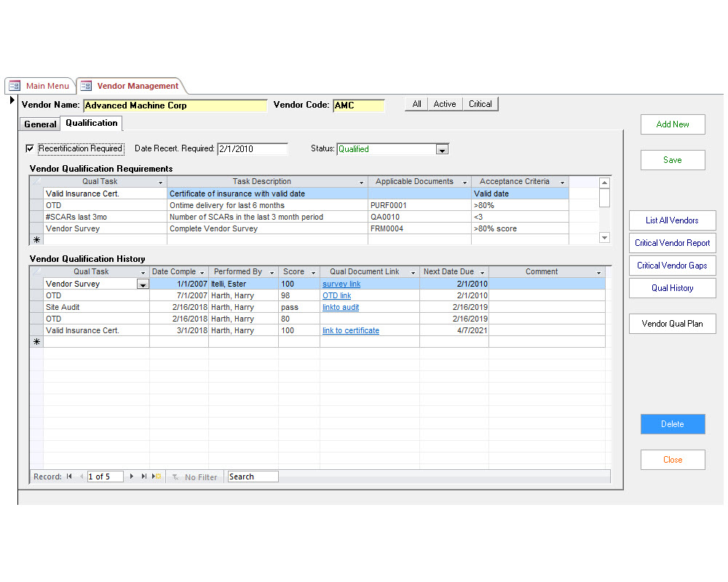
Task: Click the Critical Vendor Report button
Action: [x=672, y=243]
